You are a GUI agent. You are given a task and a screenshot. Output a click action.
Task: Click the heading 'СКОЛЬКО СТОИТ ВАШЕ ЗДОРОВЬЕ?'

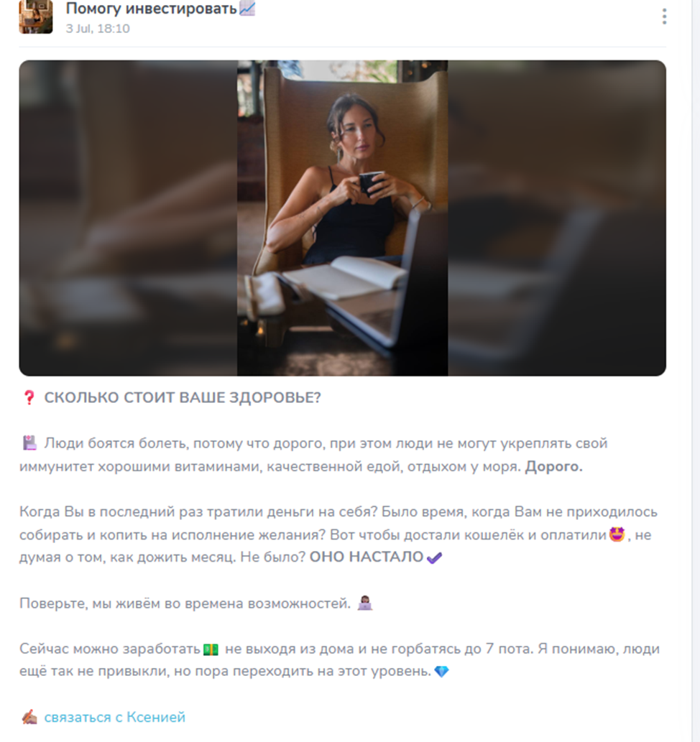click(183, 397)
